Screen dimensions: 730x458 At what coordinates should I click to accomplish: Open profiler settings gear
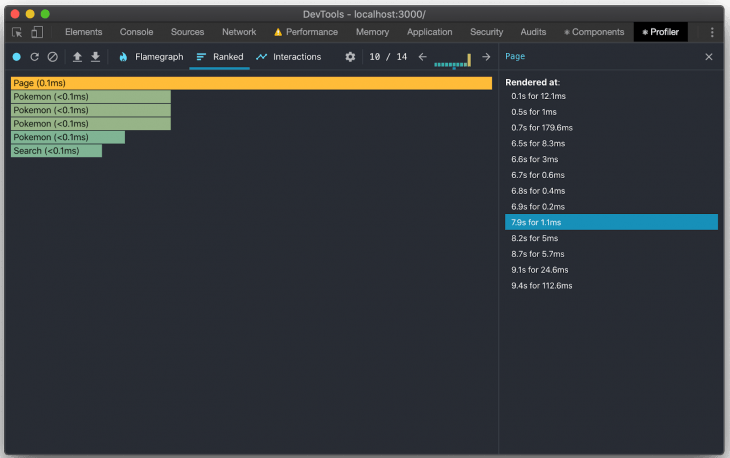pyautogui.click(x=350, y=57)
